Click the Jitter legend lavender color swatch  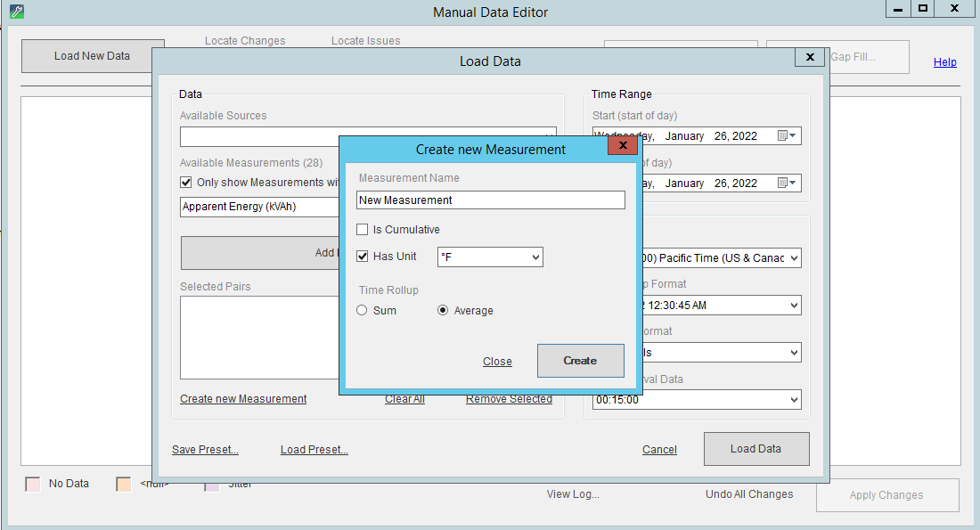[x=212, y=487]
